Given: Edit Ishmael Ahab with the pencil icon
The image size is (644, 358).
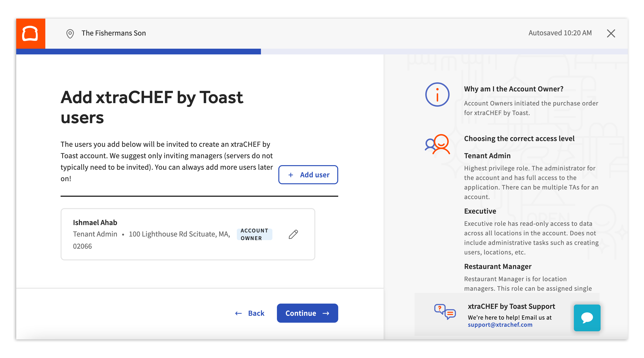Looking at the screenshot, I should [x=293, y=234].
